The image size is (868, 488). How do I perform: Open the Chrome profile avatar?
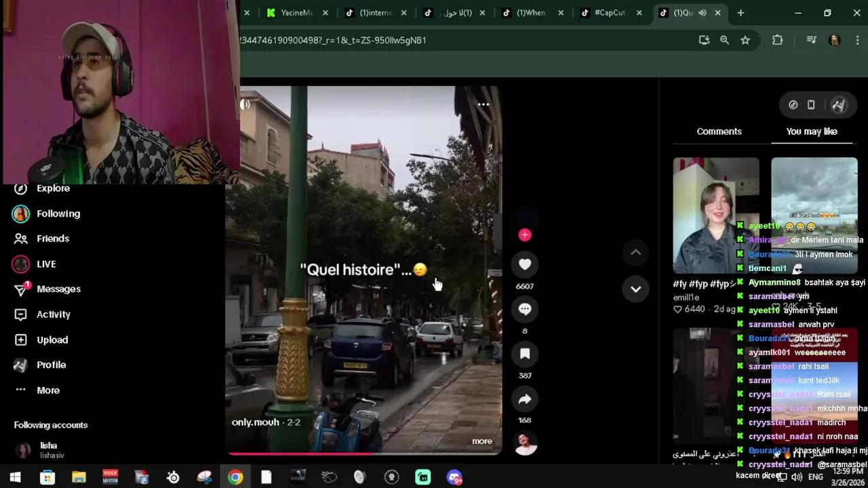tap(834, 40)
